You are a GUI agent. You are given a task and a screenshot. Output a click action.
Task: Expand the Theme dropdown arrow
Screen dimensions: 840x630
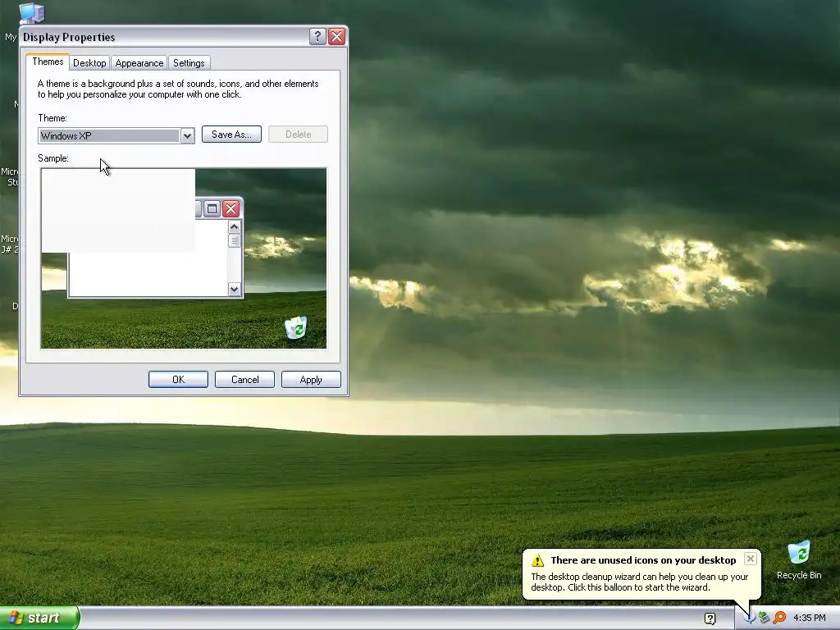pos(187,136)
